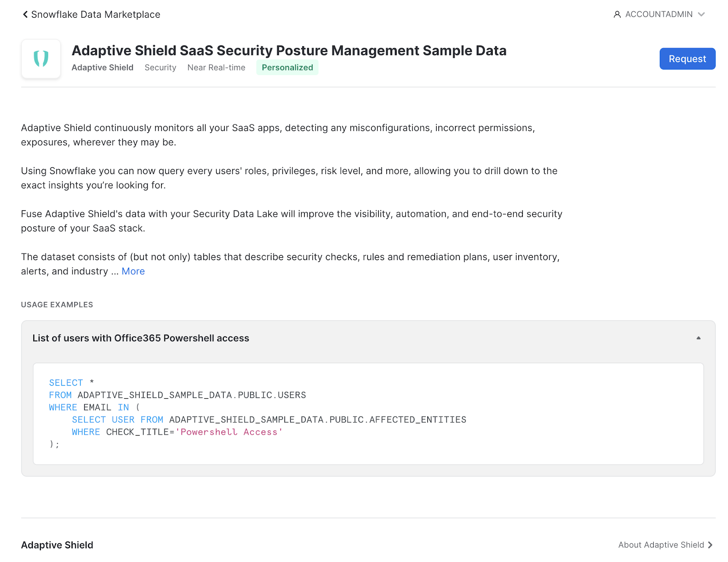728x562 pixels.
Task: Click ADAPTIVE_SHIELD_SAMPLE_DATA.PUBLIC.USERS in the query
Action: click(x=192, y=395)
